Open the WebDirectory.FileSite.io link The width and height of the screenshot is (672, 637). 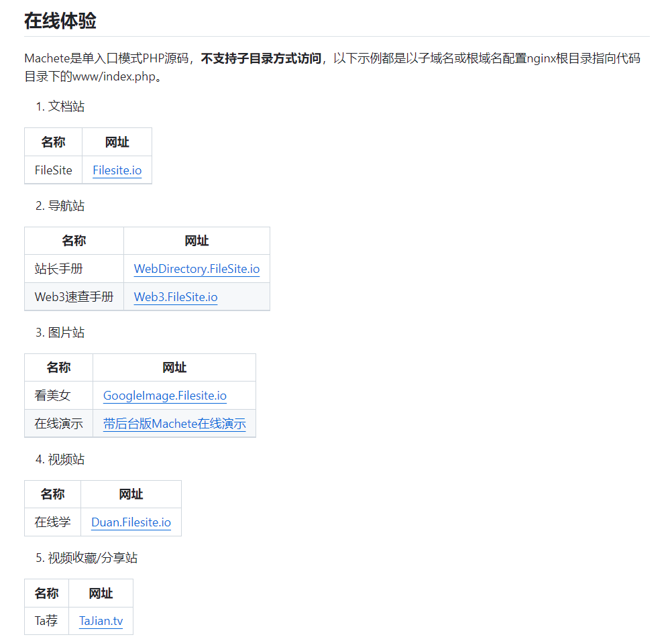[x=197, y=269]
